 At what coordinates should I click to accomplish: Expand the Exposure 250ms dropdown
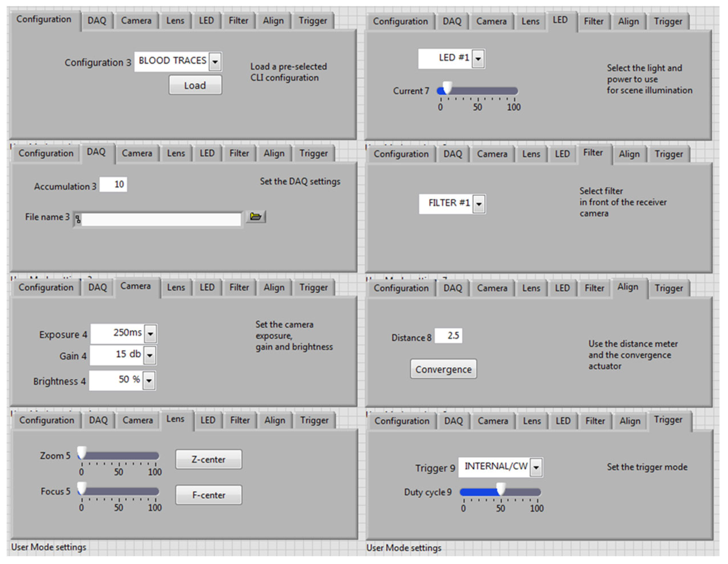[150, 333]
